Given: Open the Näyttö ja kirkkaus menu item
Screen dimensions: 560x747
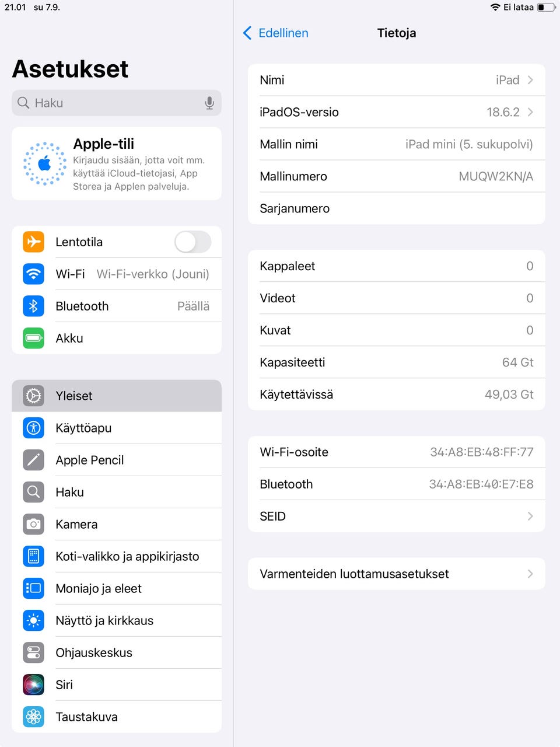Looking at the screenshot, I should click(117, 620).
